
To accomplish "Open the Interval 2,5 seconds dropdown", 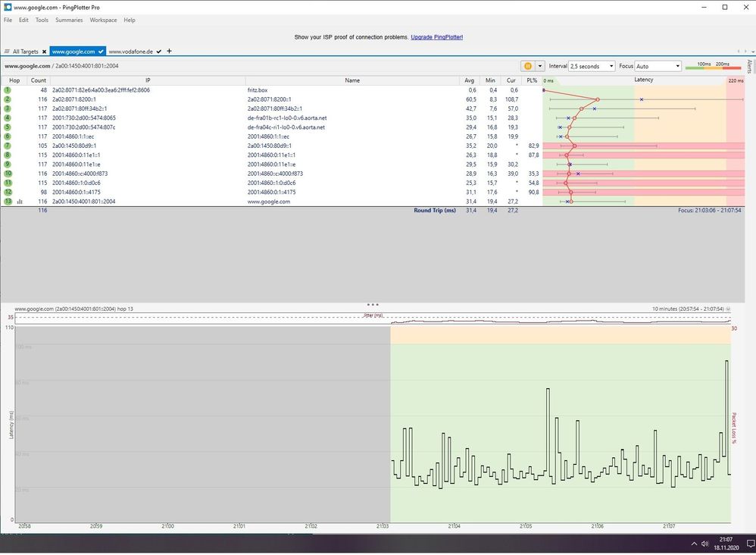I will [592, 66].
